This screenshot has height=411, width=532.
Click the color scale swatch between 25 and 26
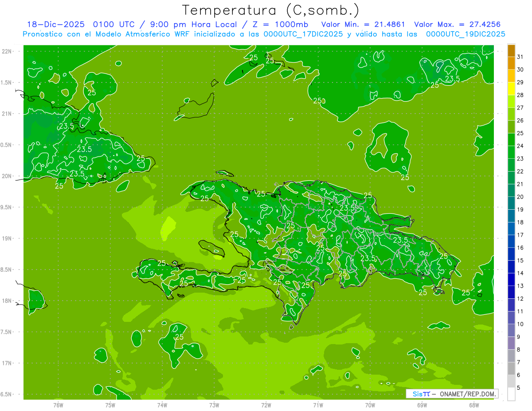click(511, 127)
